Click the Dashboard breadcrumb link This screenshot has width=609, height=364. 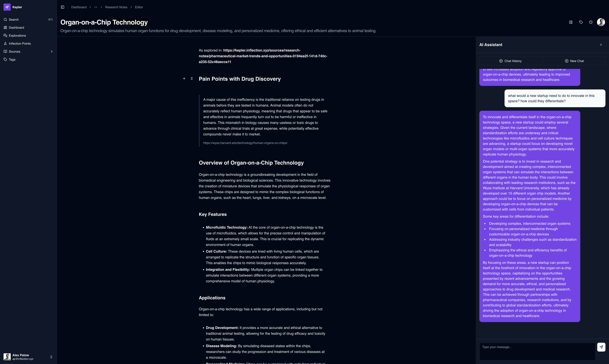79,7
